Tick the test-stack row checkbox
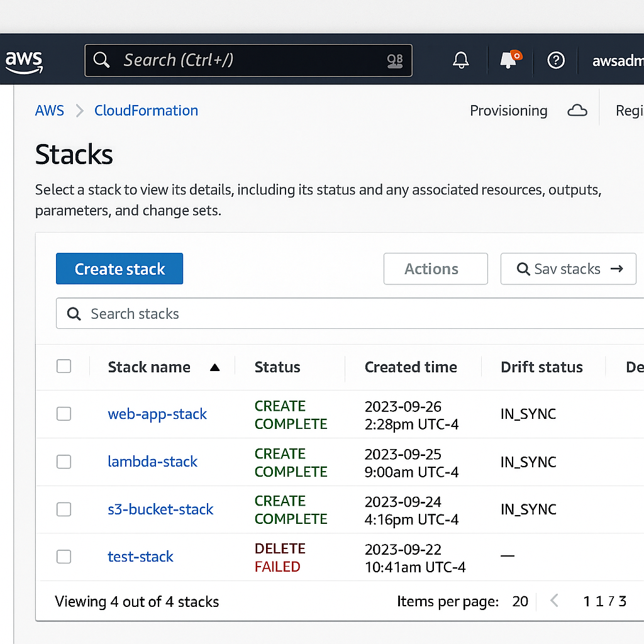This screenshot has width=644, height=644. click(64, 557)
